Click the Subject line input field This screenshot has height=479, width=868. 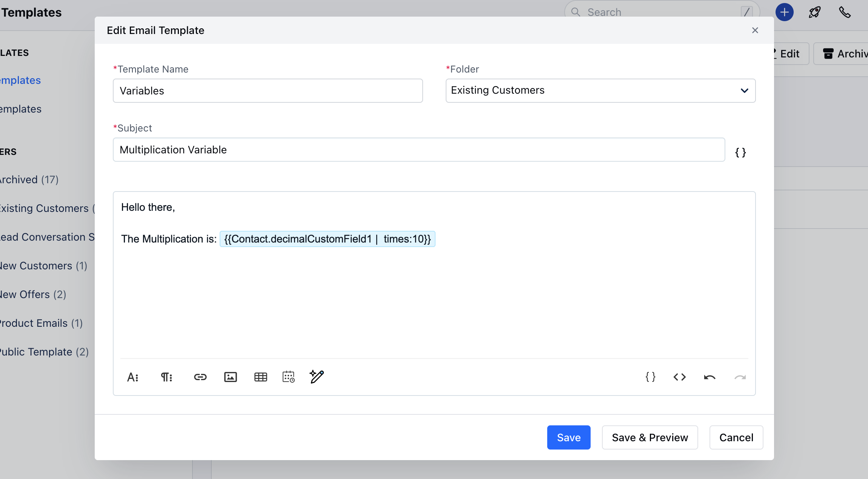419,149
